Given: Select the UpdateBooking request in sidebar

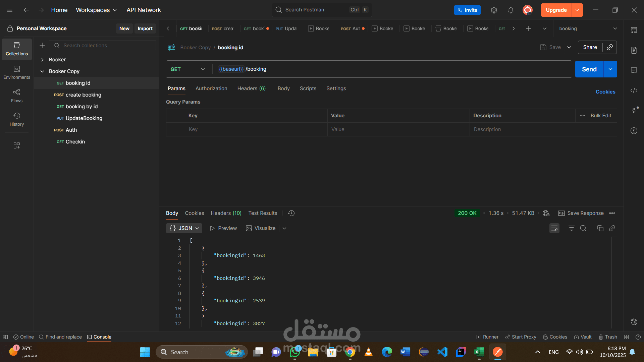Looking at the screenshot, I should pyautogui.click(x=84, y=118).
